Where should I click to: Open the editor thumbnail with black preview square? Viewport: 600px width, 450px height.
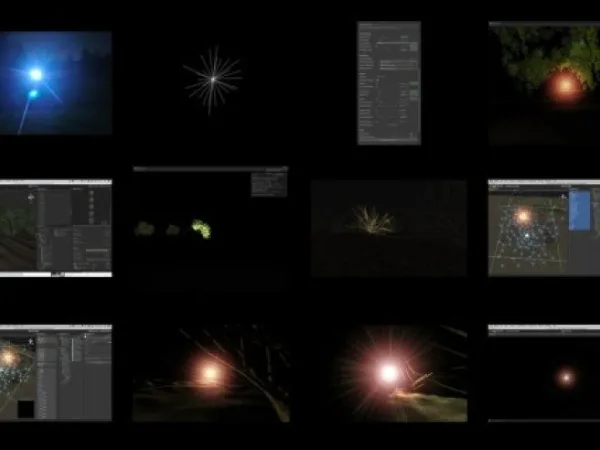click(x=56, y=373)
